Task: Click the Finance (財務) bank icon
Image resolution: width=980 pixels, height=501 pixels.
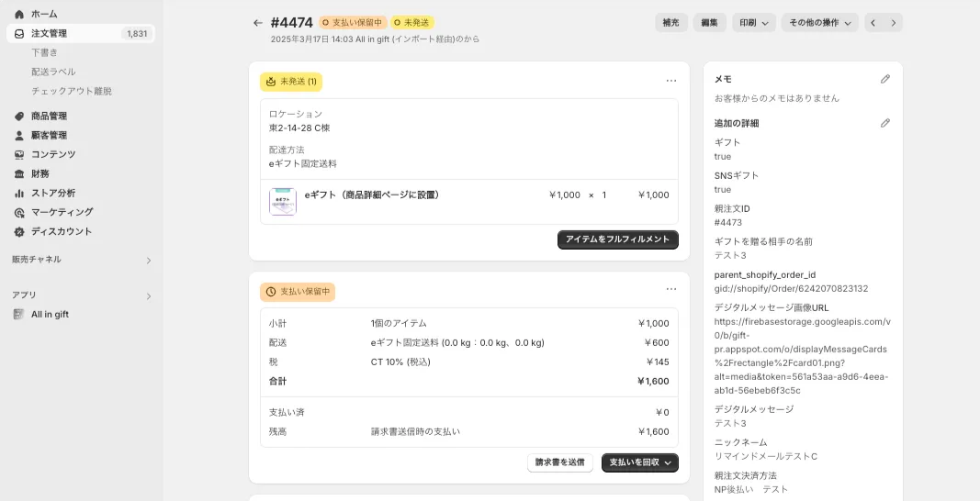Action: (19, 173)
